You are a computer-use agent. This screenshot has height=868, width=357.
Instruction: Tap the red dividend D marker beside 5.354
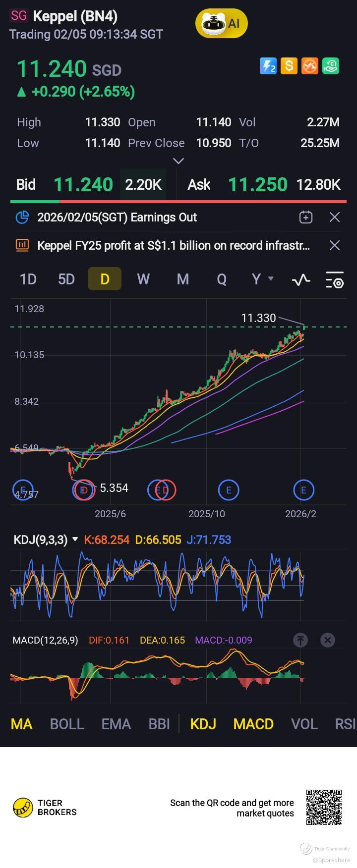coord(85,490)
